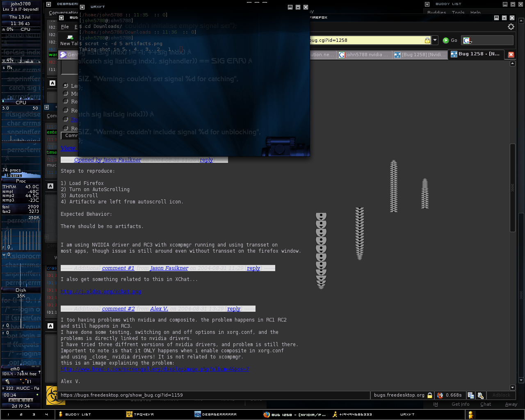Select the last 'Re...' radio button above Commit
The height and width of the screenshot is (420, 525).
click(66, 128)
